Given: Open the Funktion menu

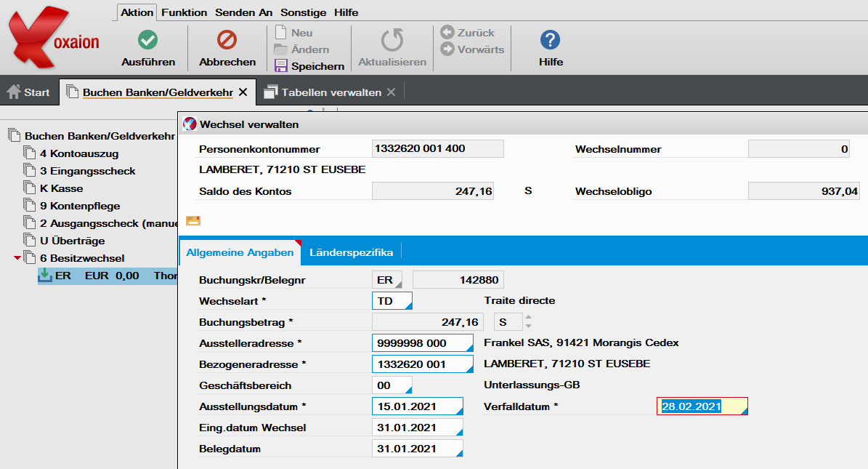Looking at the screenshot, I should [184, 12].
